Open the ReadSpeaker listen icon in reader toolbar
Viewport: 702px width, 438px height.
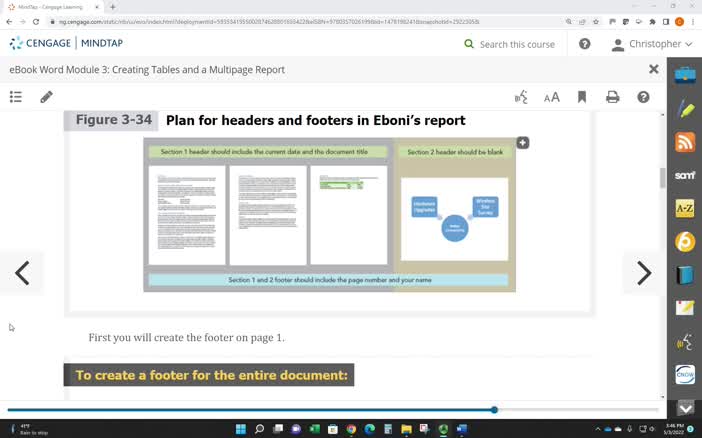pos(521,97)
